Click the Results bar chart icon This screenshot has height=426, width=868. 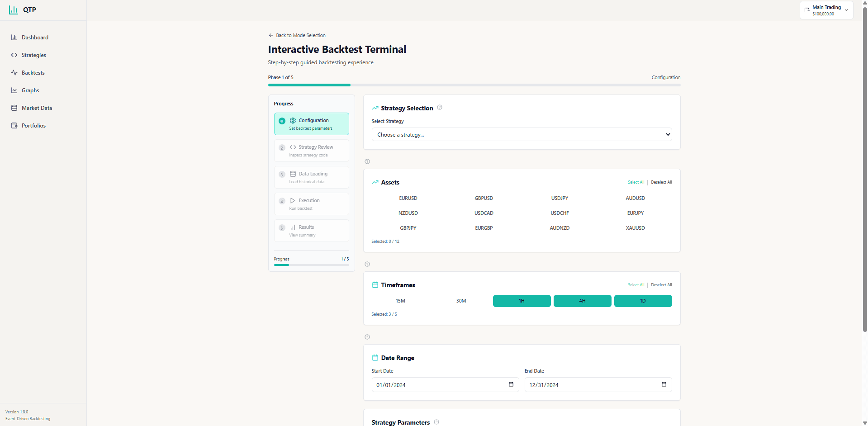(293, 227)
